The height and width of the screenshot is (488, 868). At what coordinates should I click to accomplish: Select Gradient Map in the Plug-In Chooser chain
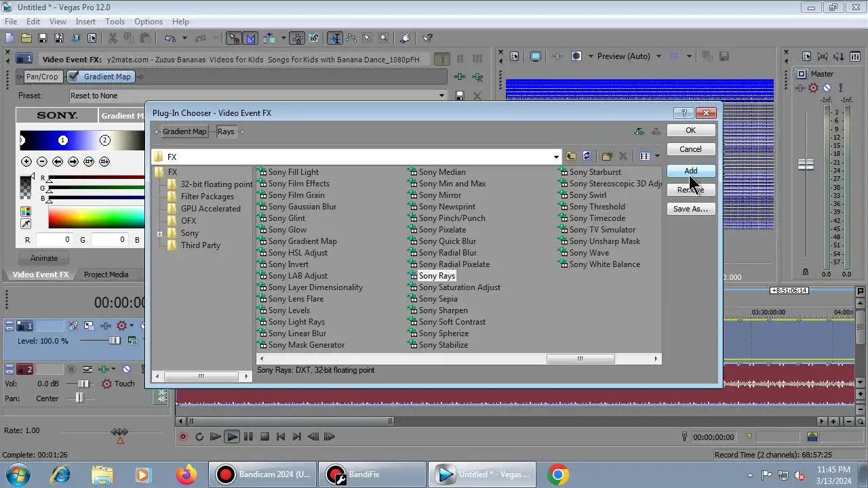(184, 131)
